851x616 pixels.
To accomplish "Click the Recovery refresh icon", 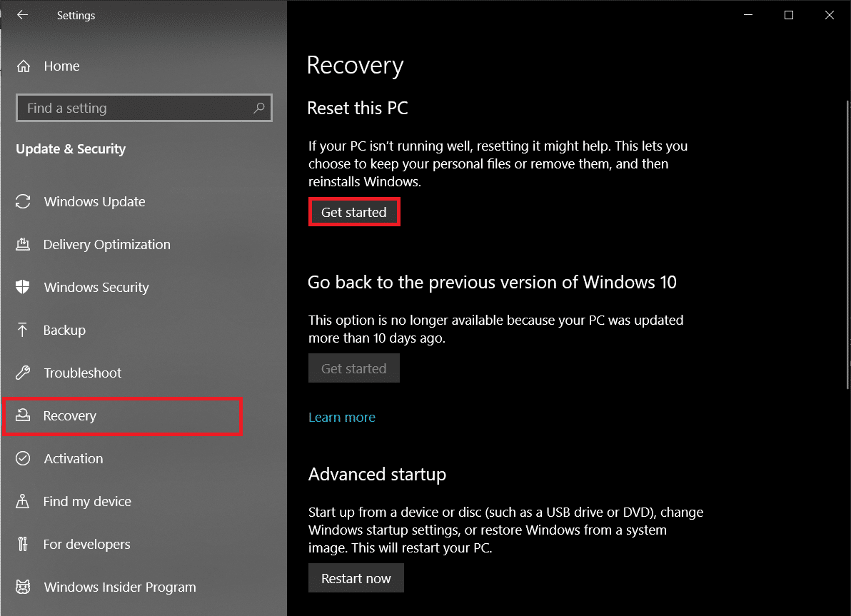I will pyautogui.click(x=24, y=415).
